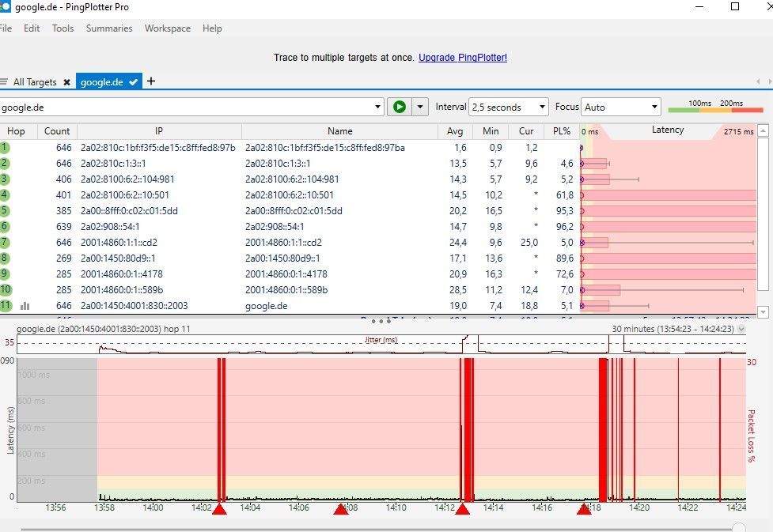Open the Tools menu
The height and width of the screenshot is (532, 773).
tap(63, 28)
